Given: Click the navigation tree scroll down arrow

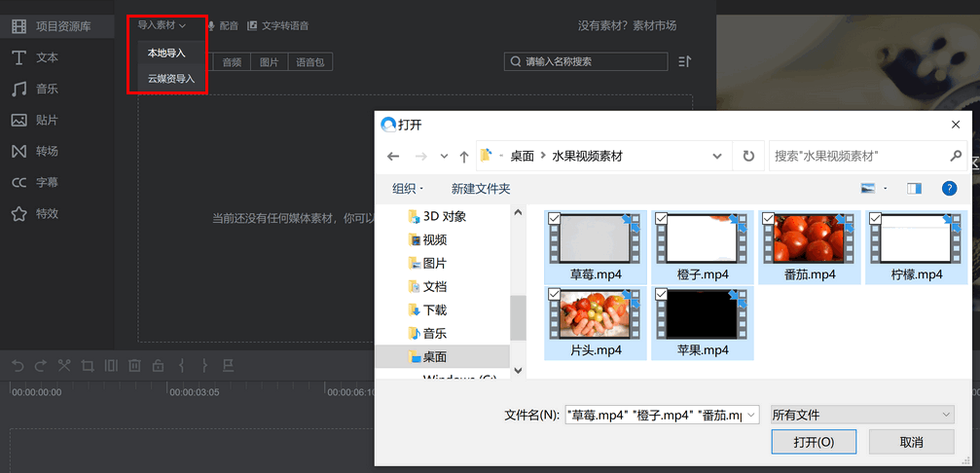Looking at the screenshot, I should click(518, 371).
